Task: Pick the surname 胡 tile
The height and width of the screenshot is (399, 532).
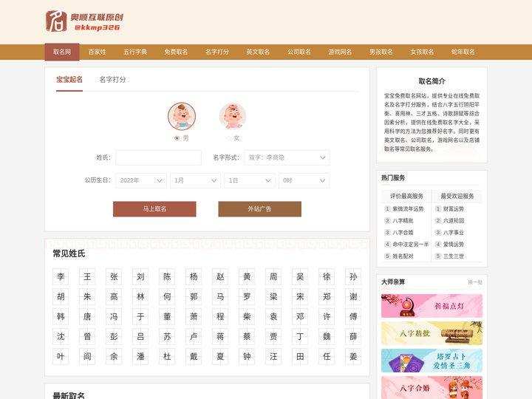Action: coord(61,296)
